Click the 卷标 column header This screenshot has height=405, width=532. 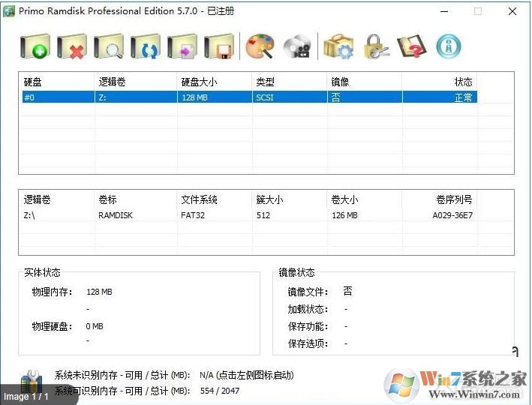[x=107, y=199]
